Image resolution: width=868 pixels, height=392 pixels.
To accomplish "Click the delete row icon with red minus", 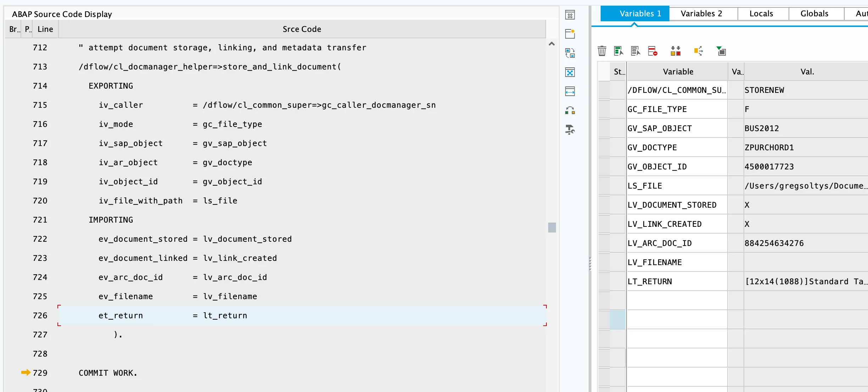I will click(652, 51).
